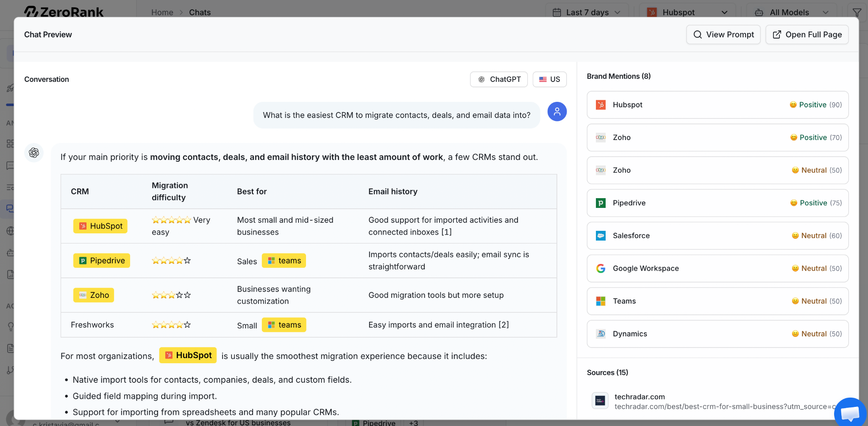Click the 'Brand Mentions (8)' heading
Viewport: 868px width, 426px height.
619,76
